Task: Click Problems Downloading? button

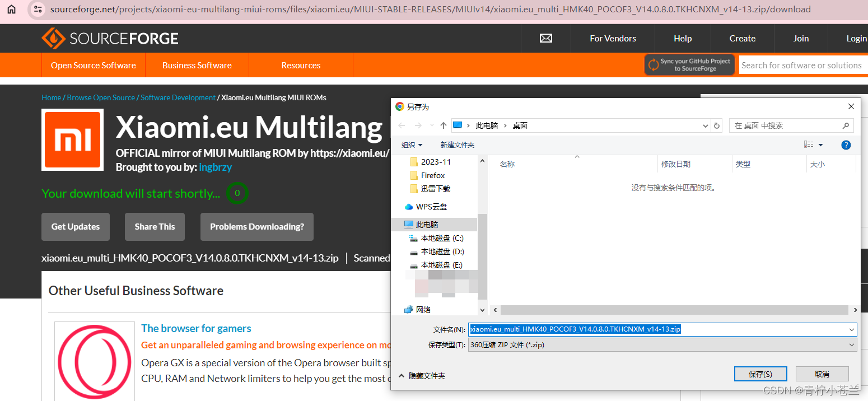Action: [x=257, y=227]
